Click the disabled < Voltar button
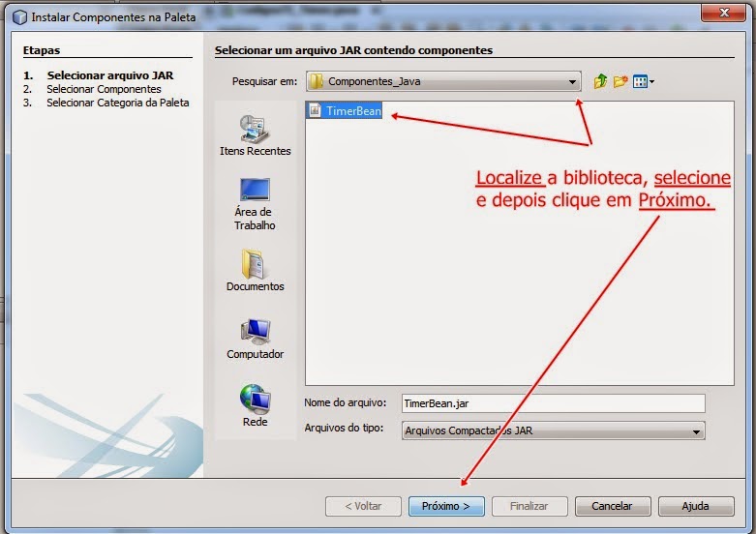The image size is (756, 534). click(x=363, y=507)
